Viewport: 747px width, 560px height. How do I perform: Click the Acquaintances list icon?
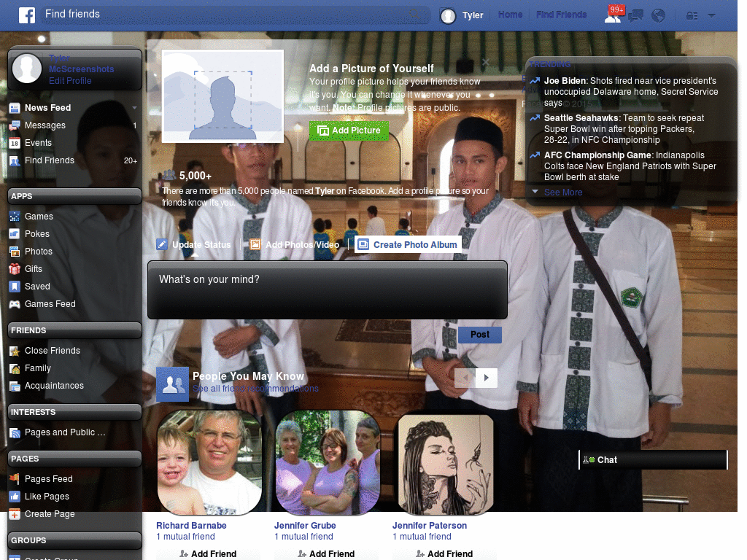click(15, 386)
